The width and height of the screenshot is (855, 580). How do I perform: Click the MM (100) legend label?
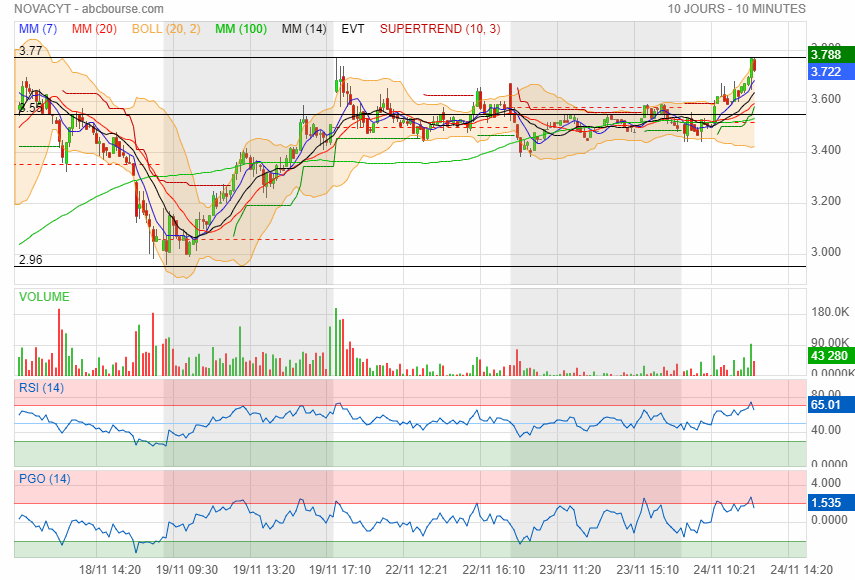(x=240, y=29)
